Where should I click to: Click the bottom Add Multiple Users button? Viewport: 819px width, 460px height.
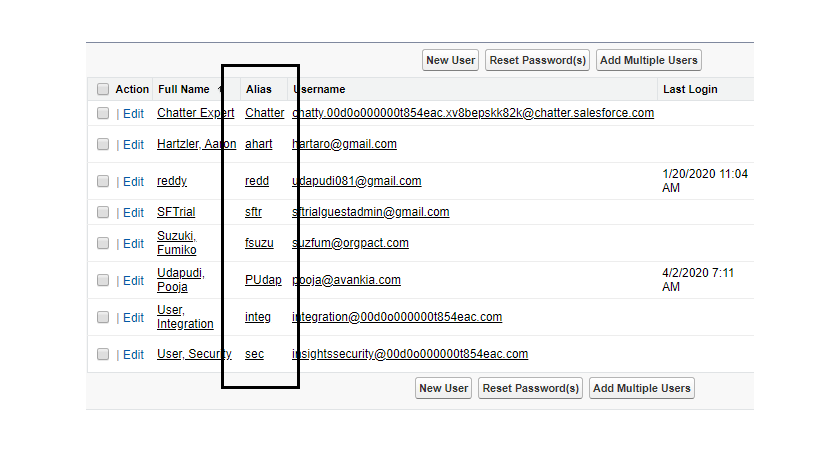tap(641, 388)
